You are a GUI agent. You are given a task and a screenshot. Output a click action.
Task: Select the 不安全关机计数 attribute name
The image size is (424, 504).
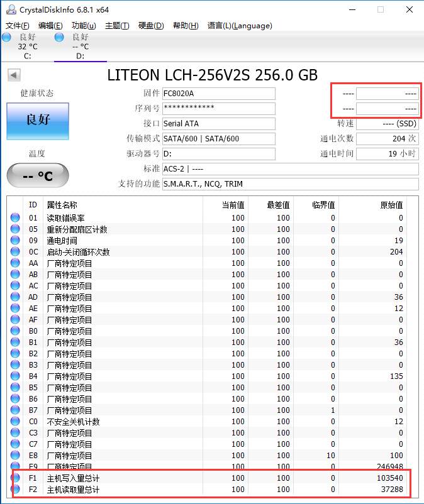click(x=74, y=422)
